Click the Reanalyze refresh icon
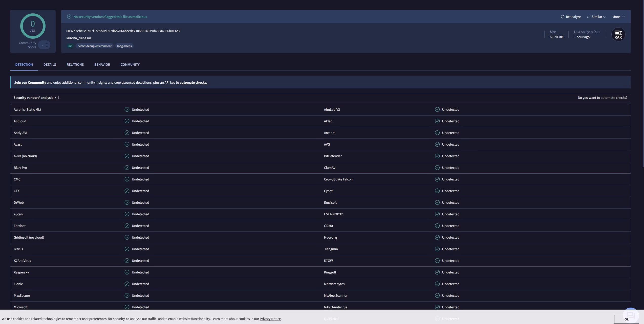Image resolution: width=644 pixels, height=324 pixels. [562, 17]
